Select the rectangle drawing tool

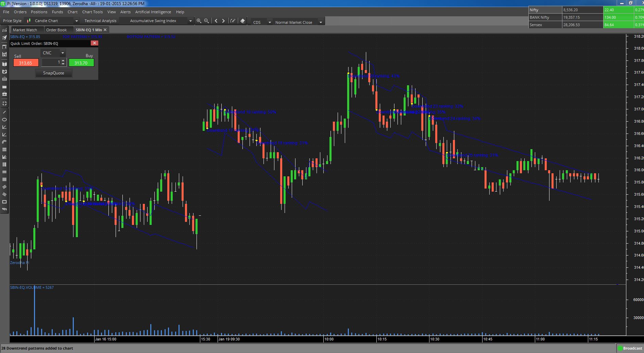[4, 202]
